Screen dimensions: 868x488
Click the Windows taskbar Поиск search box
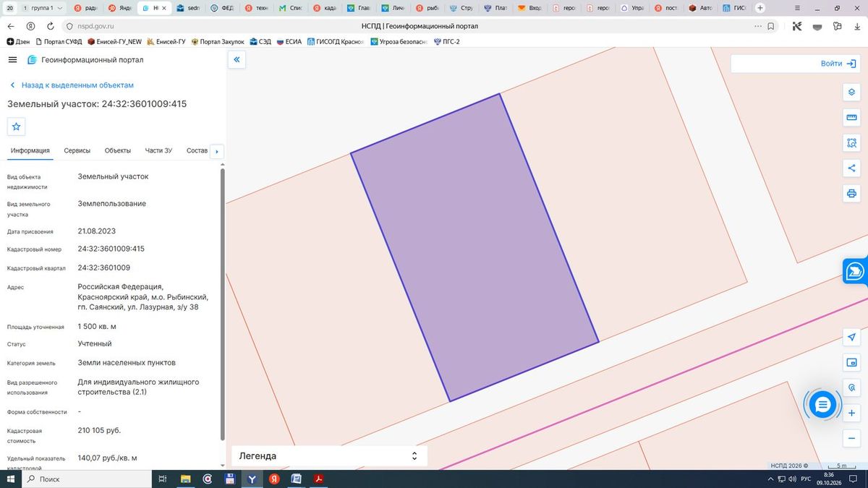coord(87,479)
